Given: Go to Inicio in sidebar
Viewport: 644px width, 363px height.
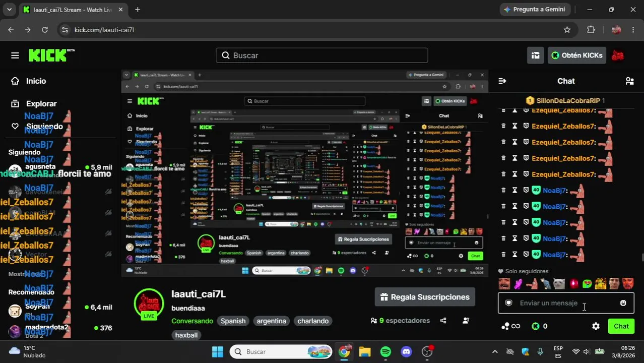Looking at the screenshot, I should [x=36, y=81].
